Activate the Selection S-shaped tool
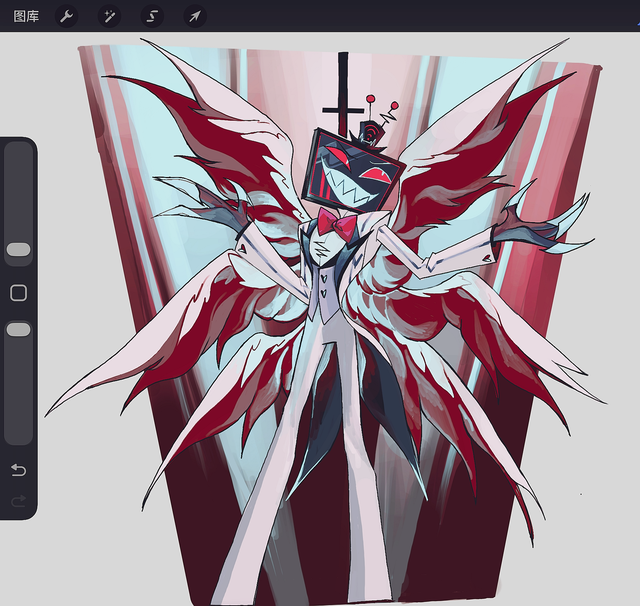This screenshot has width=640, height=606. click(152, 16)
